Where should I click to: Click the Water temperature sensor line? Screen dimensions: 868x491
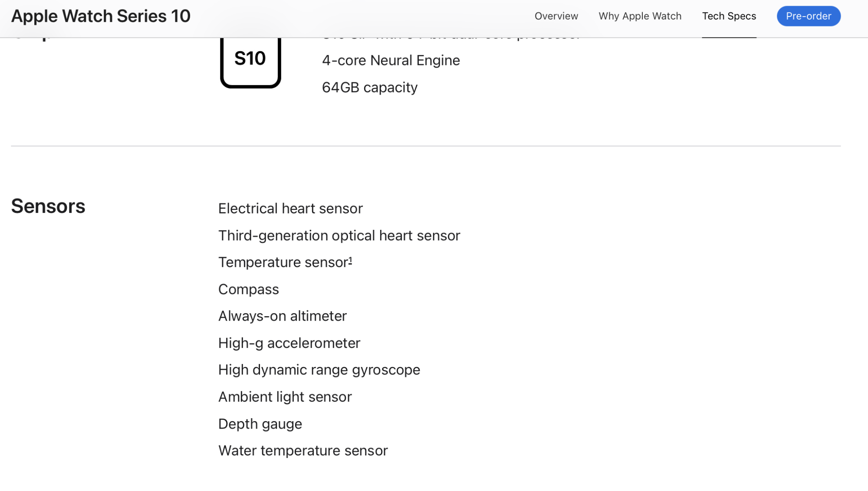pyautogui.click(x=303, y=451)
